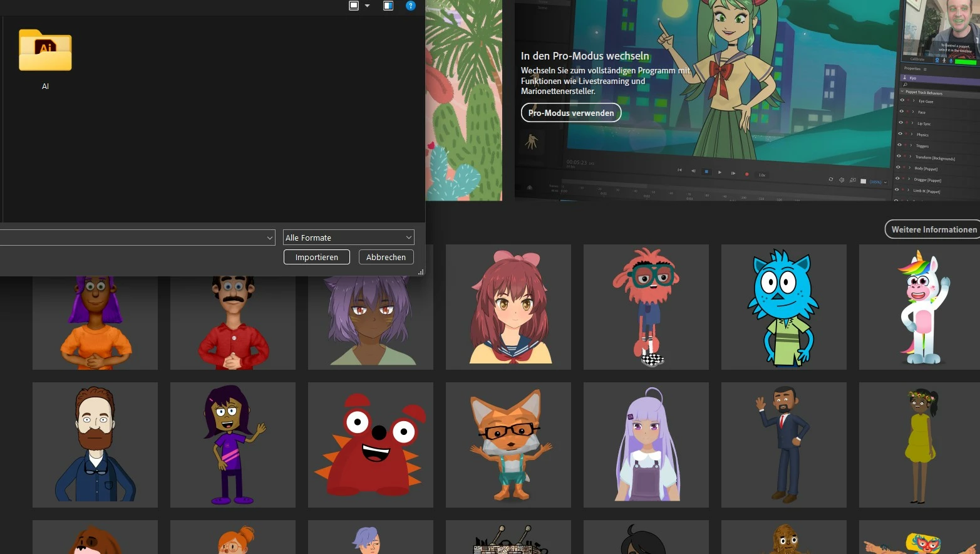Click the dialog's resize grip corner
Viewport: 980px width, 554px height.
421,272
